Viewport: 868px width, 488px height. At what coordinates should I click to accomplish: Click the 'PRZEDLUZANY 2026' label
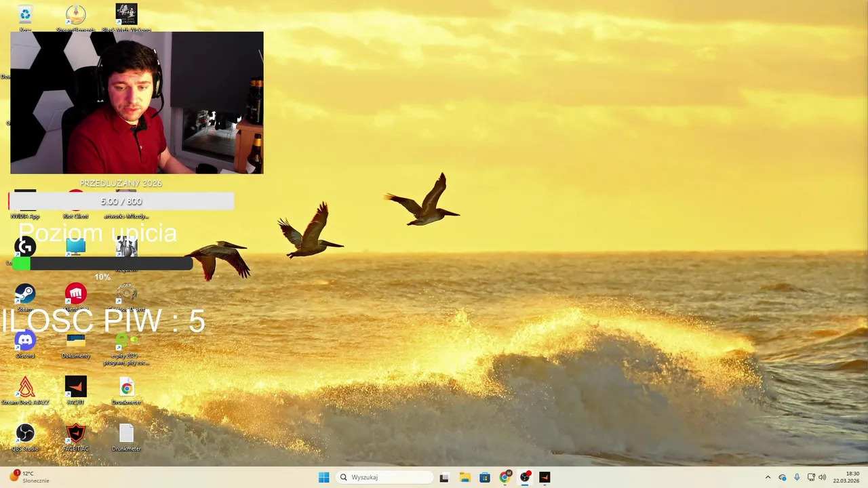(x=121, y=183)
